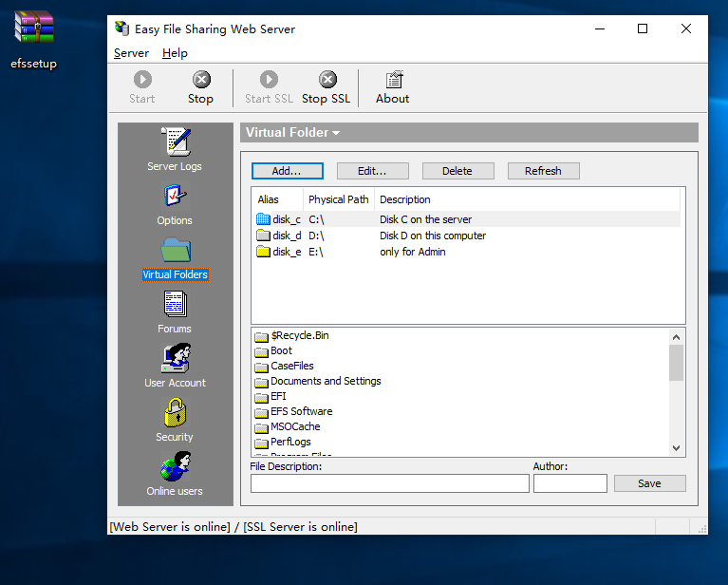
Task: Click the Delete button
Action: 458,171
